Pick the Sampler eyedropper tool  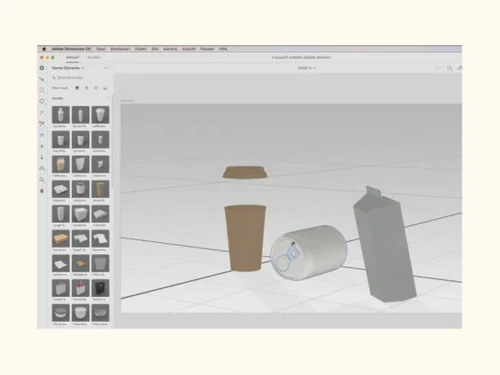[x=42, y=124]
